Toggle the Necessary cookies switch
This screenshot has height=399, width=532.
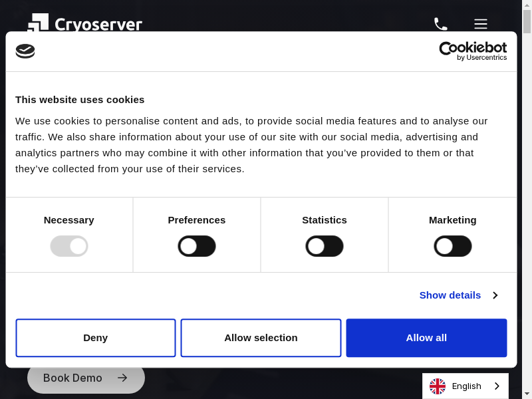(x=69, y=246)
